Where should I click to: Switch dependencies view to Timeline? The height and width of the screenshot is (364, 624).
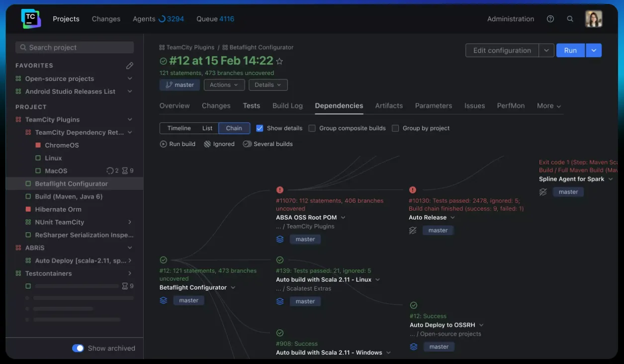(x=179, y=128)
